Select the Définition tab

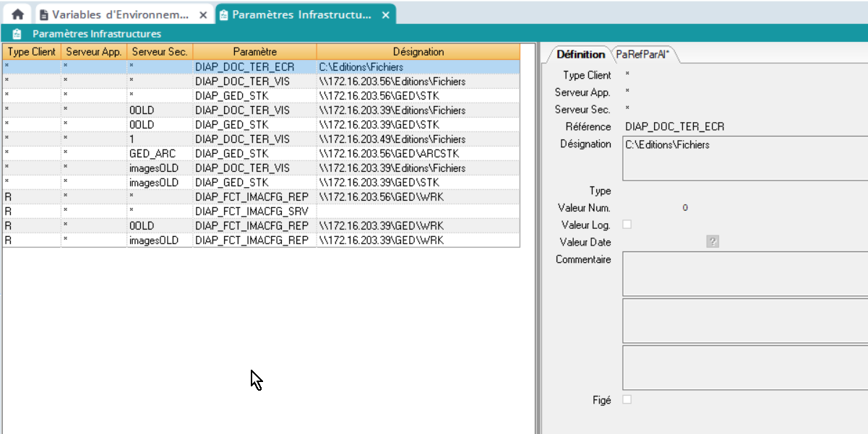coord(580,55)
